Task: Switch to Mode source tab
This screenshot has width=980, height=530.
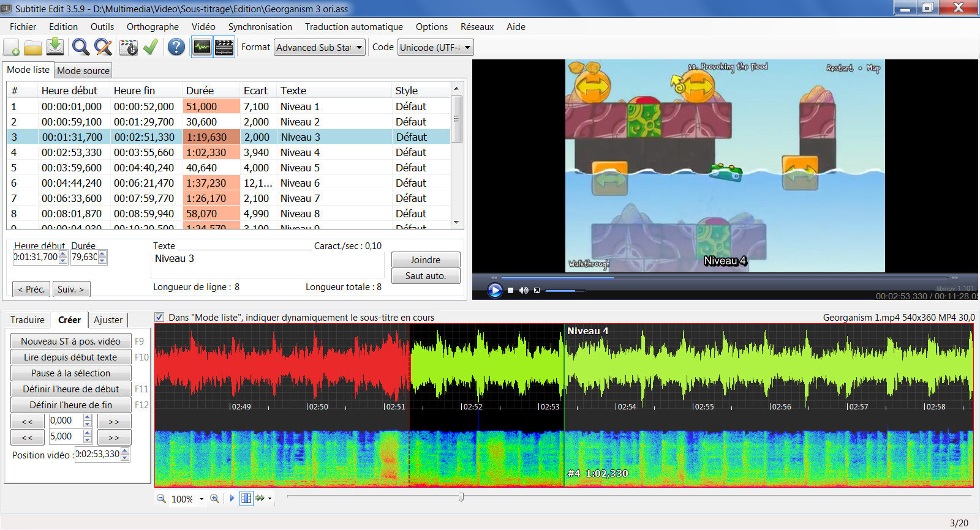Action: [83, 70]
